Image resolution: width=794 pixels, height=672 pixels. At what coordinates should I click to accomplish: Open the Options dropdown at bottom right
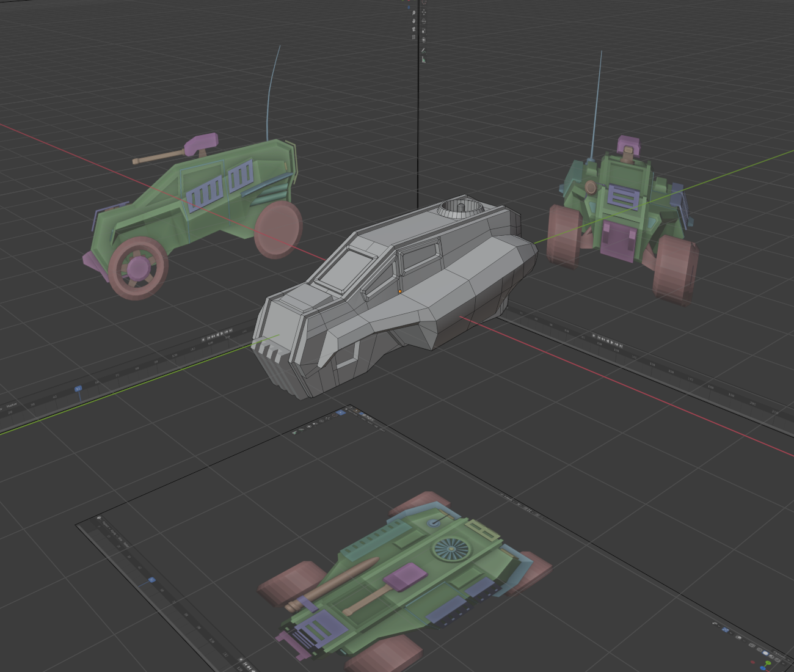pos(779,656)
